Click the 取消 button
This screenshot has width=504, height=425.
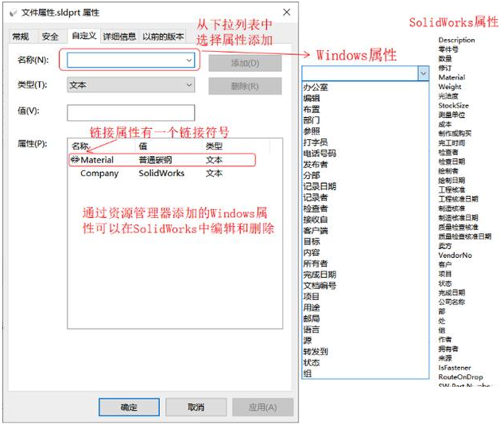[196, 407]
